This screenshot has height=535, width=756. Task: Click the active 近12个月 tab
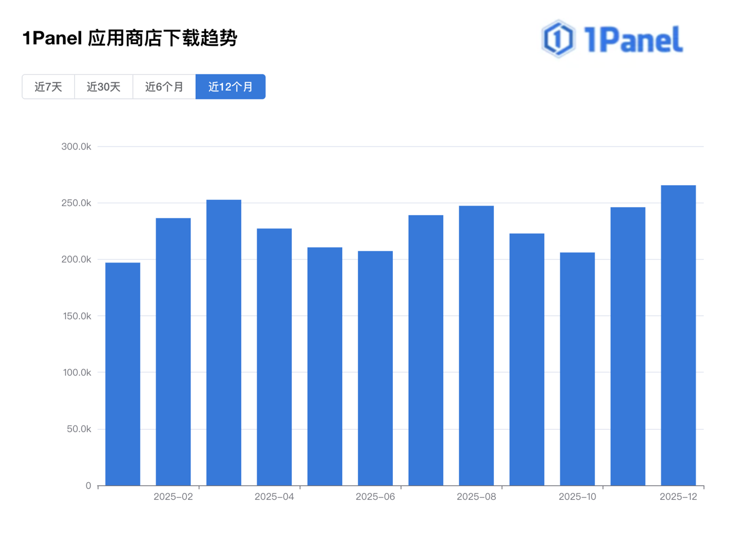[x=230, y=86]
